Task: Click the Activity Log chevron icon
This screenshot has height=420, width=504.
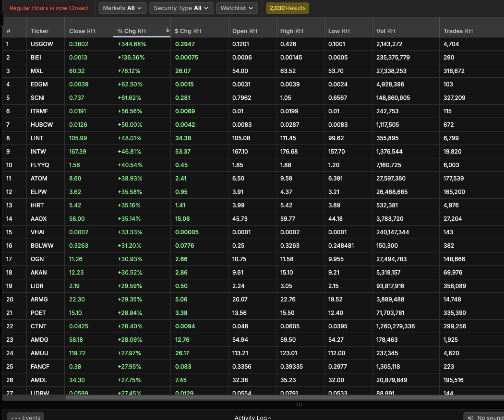Action: [270, 418]
